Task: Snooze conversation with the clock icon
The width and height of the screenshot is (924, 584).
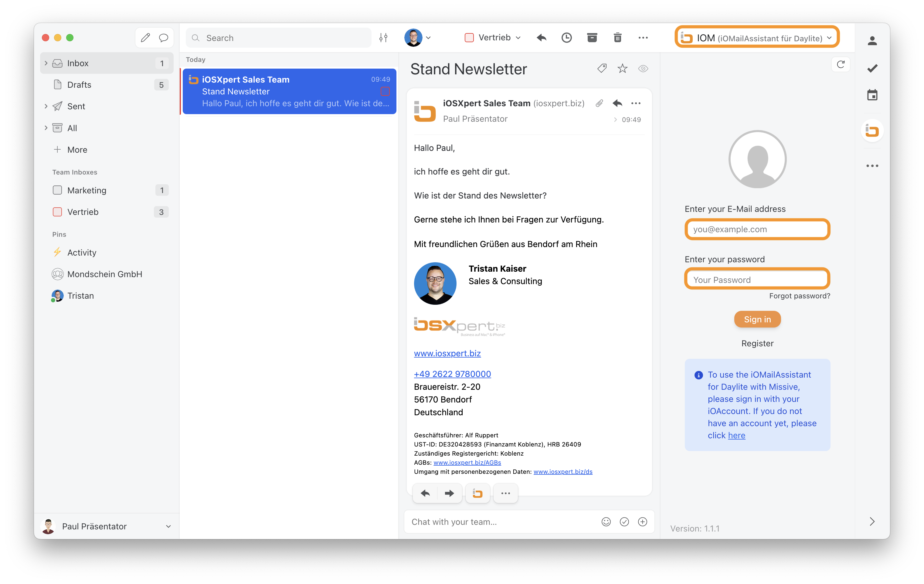Action: 566,38
